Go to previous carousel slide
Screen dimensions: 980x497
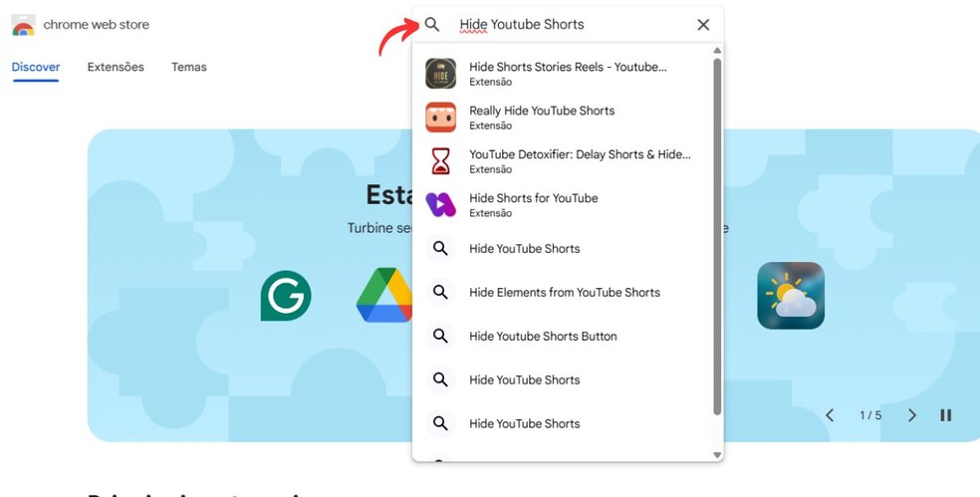tap(830, 415)
